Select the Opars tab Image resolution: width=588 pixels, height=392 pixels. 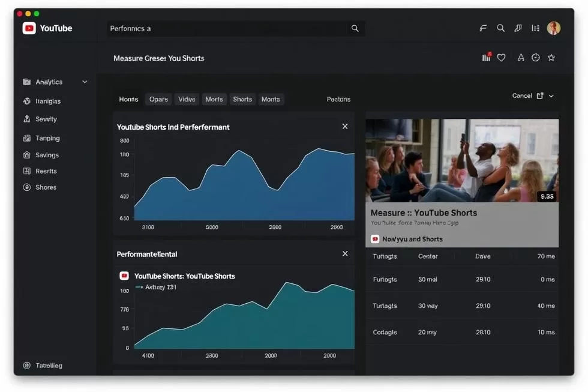click(x=158, y=100)
